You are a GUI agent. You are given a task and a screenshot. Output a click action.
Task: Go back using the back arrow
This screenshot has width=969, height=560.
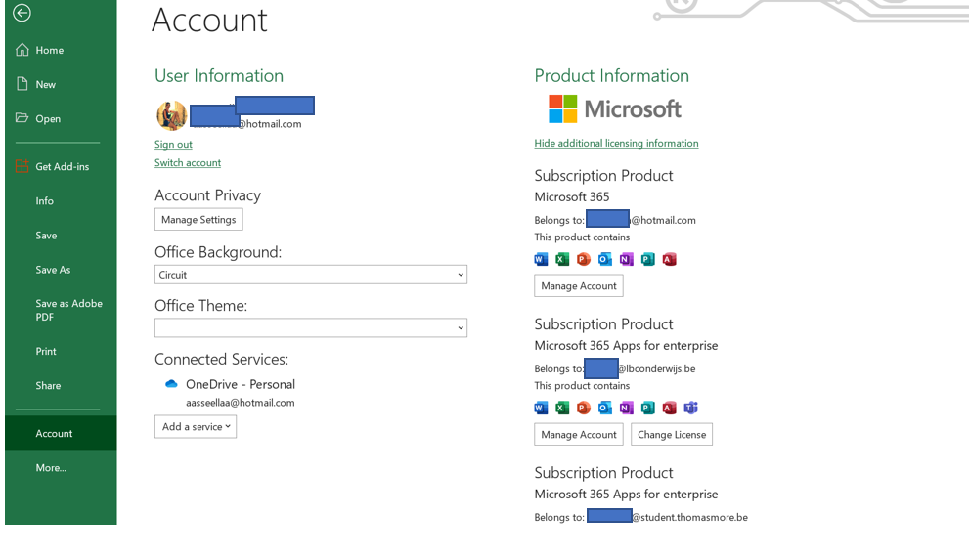(22, 13)
